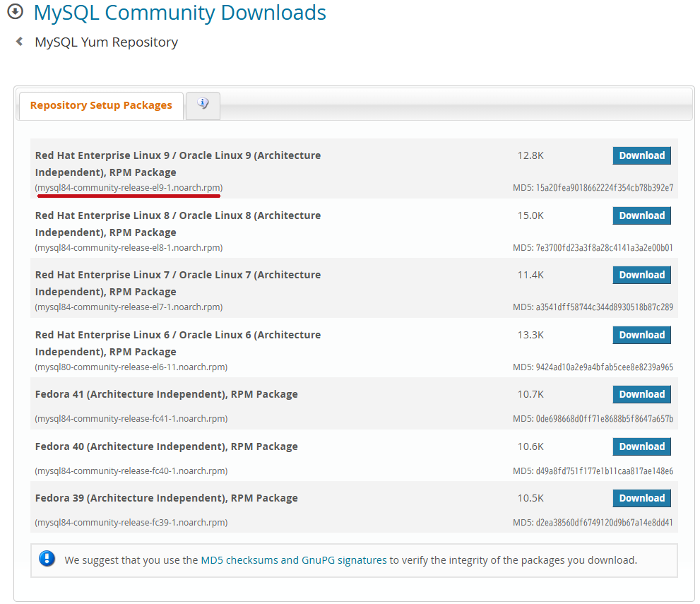This screenshot has height=604, width=700.
Task: Open the MySQL Community Downloads heading link
Action: point(180,13)
